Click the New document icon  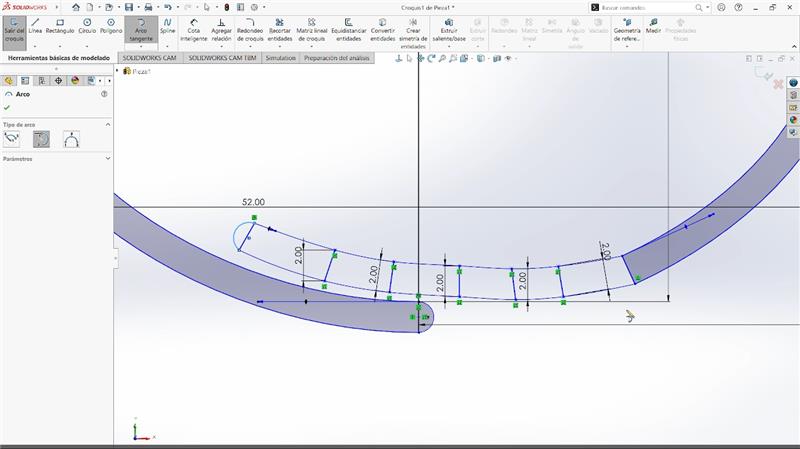click(90, 7)
